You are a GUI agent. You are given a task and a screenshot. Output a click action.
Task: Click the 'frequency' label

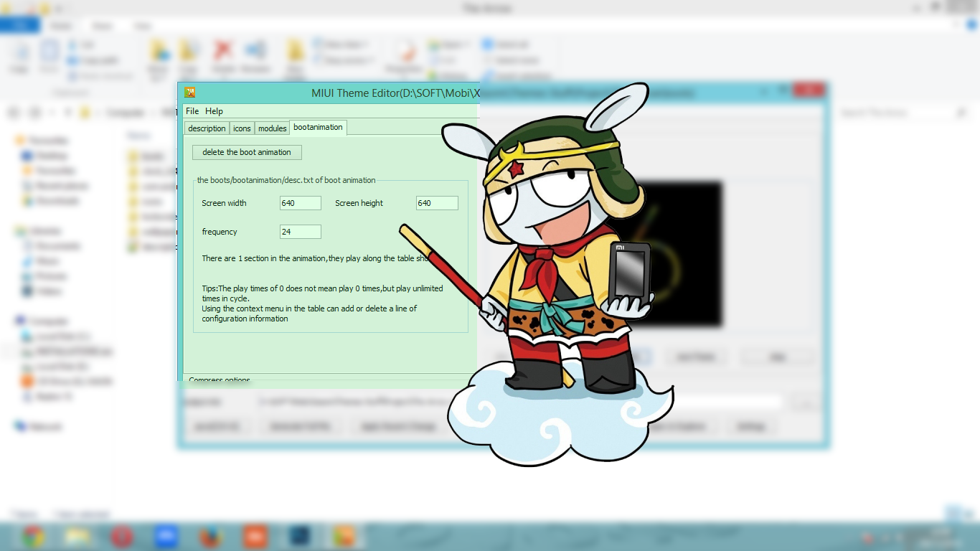[220, 232]
